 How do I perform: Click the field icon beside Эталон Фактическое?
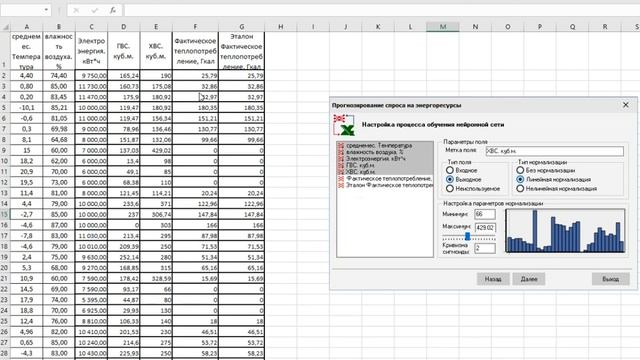pos(340,185)
